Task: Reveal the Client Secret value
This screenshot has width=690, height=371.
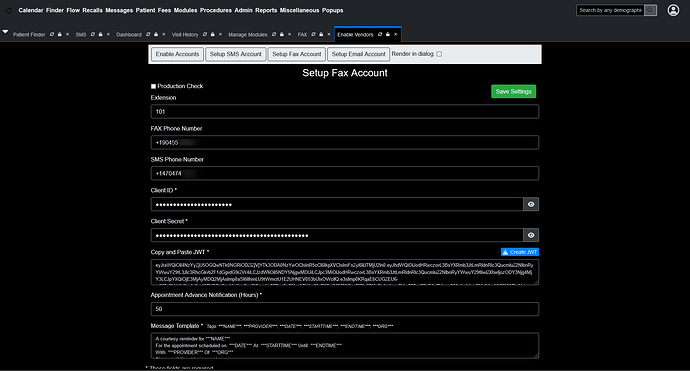Action: coord(531,235)
